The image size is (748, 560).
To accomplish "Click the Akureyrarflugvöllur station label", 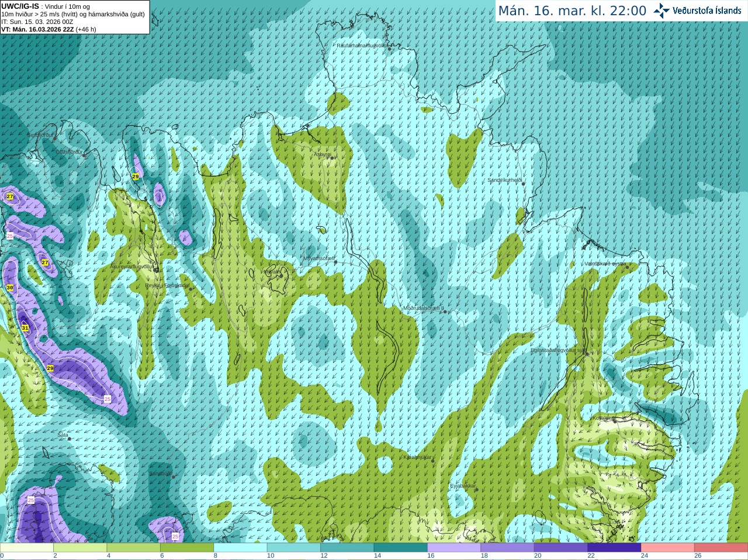I will coord(132,267).
